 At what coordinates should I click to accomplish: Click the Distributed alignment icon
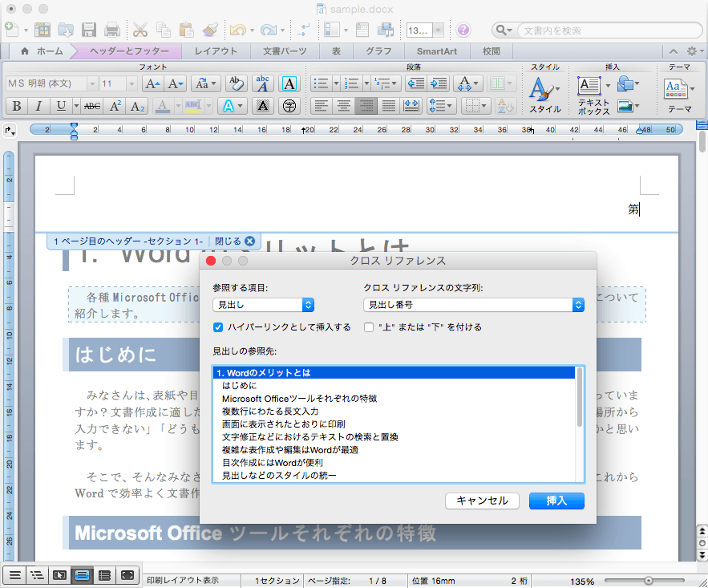tap(411, 106)
